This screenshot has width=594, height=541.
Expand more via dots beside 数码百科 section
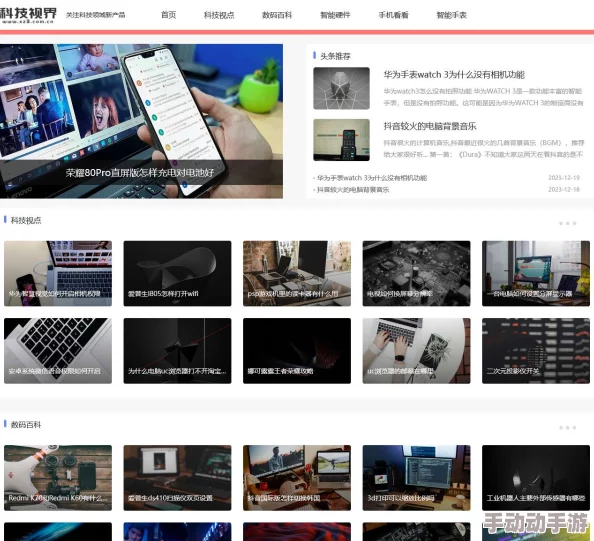point(567,427)
